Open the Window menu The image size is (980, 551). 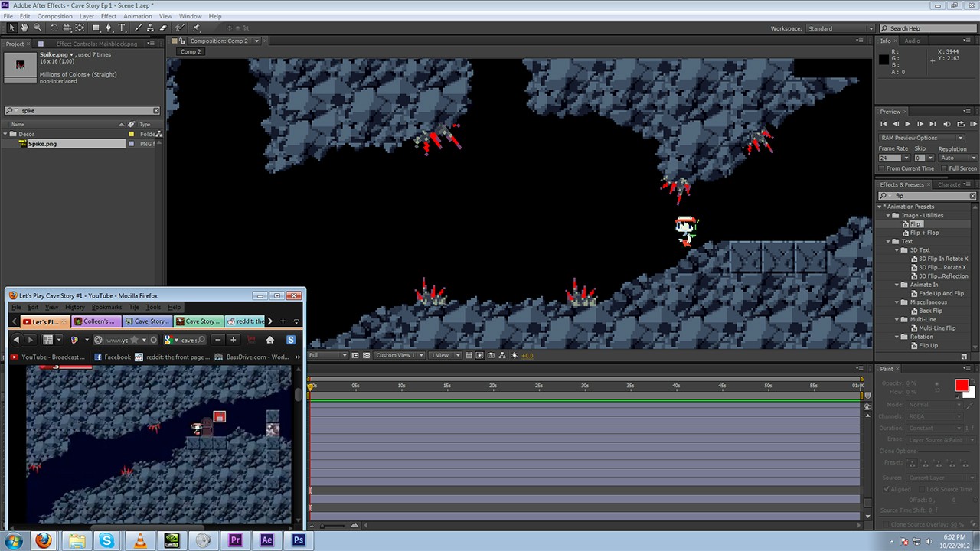click(x=191, y=16)
